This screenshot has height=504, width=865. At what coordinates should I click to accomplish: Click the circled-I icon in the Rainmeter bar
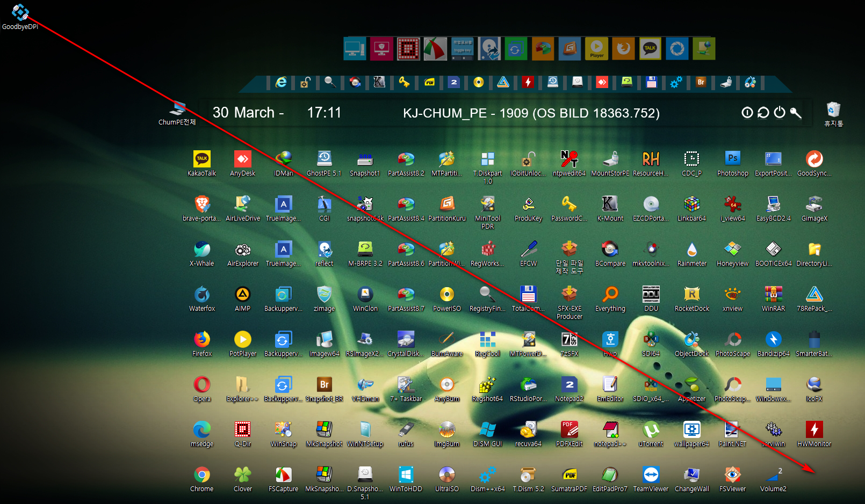747,113
